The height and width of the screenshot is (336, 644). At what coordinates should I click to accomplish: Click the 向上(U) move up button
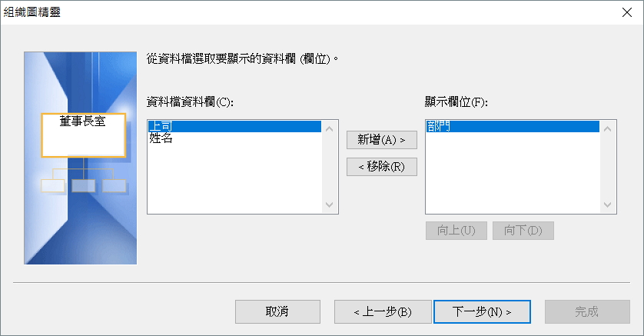(456, 231)
